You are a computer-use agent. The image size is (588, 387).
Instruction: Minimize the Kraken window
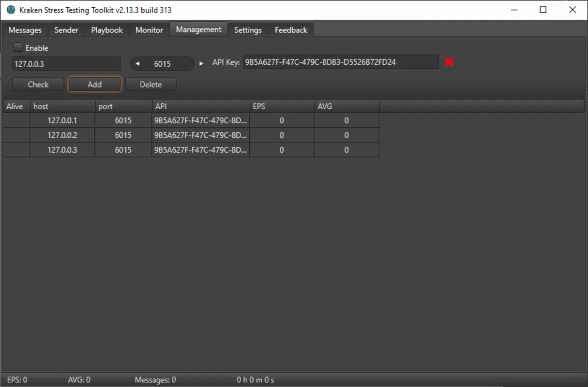[514, 10]
